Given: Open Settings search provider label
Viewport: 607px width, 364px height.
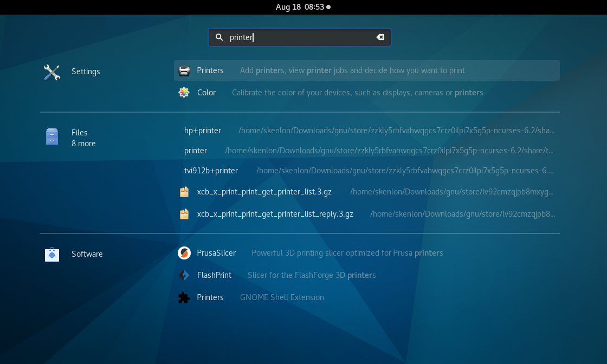Looking at the screenshot, I should coord(86,71).
